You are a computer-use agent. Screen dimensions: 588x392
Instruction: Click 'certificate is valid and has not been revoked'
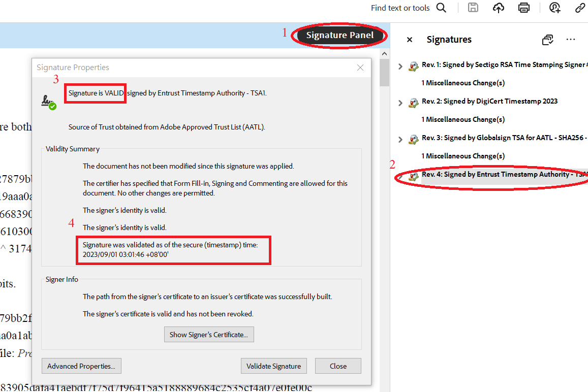pos(168,314)
